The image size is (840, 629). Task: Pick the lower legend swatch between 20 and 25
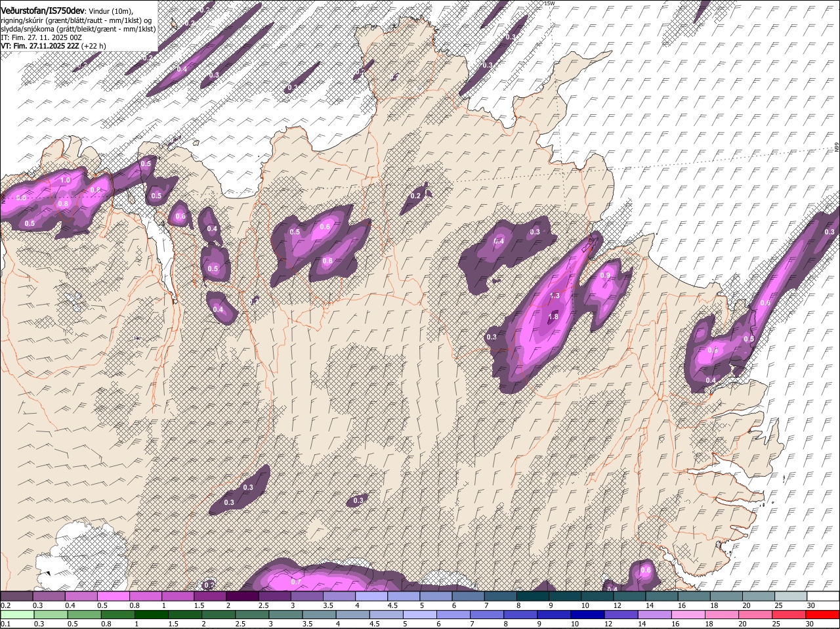(756, 615)
